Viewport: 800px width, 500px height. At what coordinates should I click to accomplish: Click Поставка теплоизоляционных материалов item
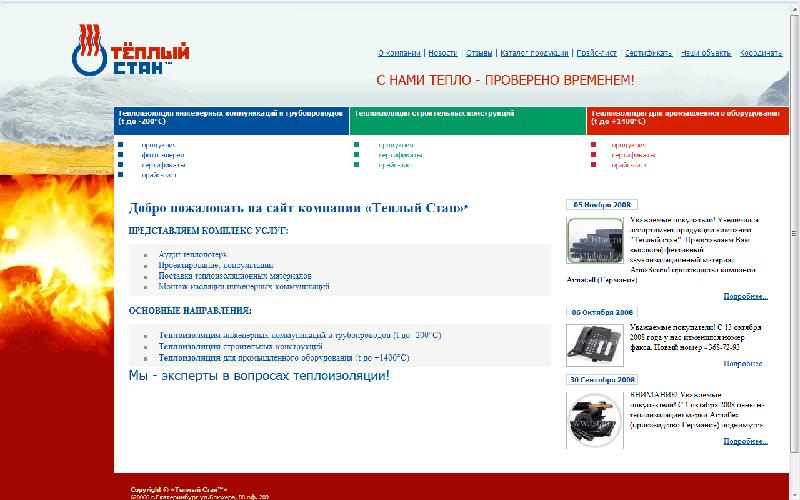pos(235,276)
